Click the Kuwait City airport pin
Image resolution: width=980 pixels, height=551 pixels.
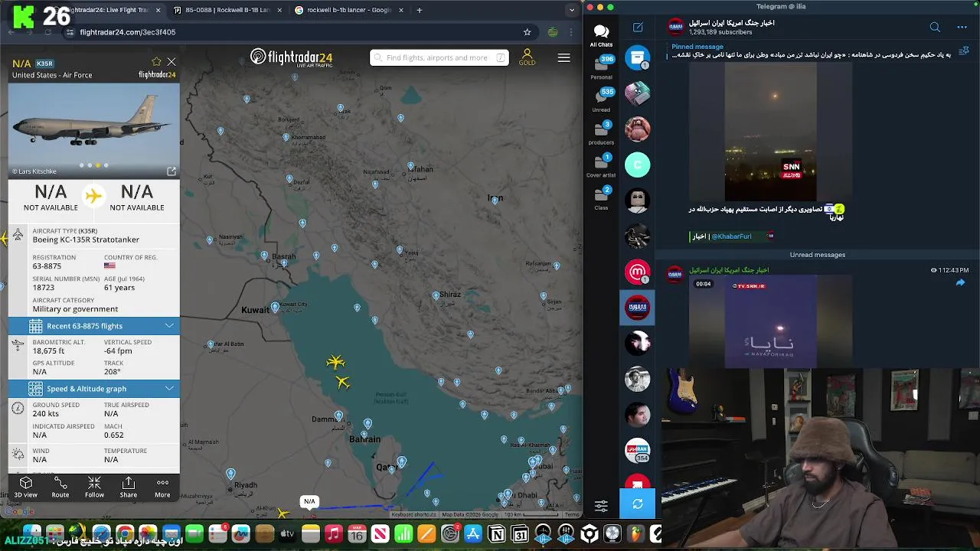pos(276,308)
